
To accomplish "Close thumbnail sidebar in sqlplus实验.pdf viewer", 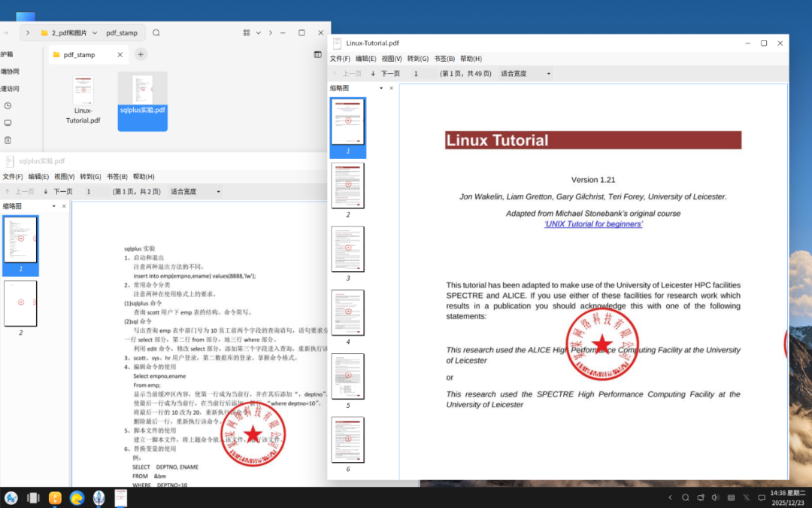I will tap(64, 206).
